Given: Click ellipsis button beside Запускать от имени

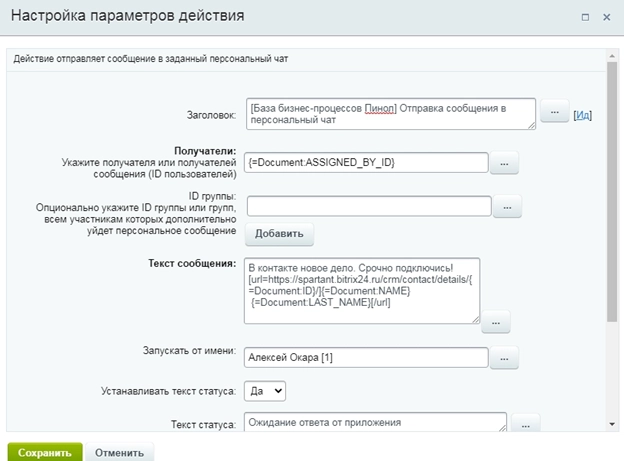Looking at the screenshot, I should tap(504, 358).
